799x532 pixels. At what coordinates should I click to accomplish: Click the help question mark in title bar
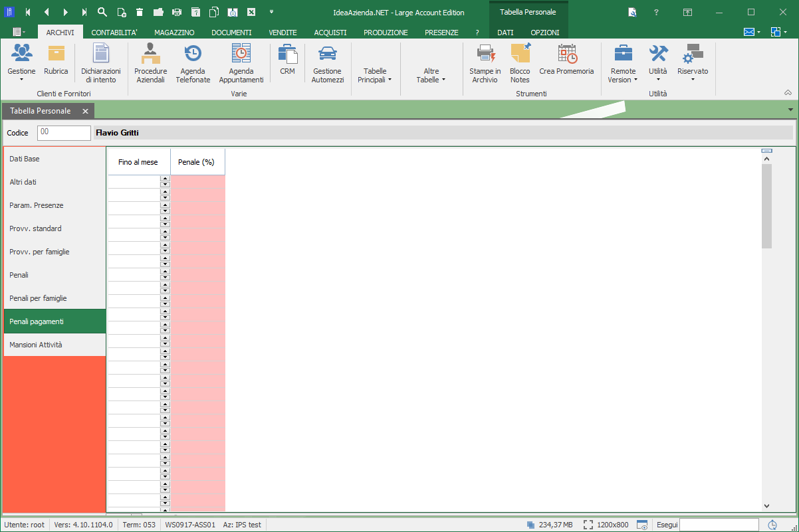[656, 12]
